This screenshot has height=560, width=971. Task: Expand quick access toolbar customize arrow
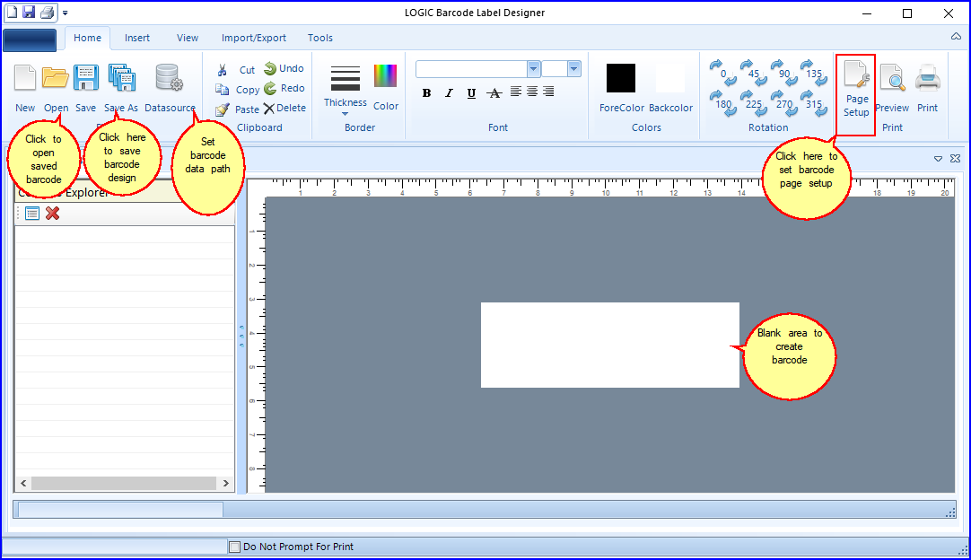click(x=65, y=13)
